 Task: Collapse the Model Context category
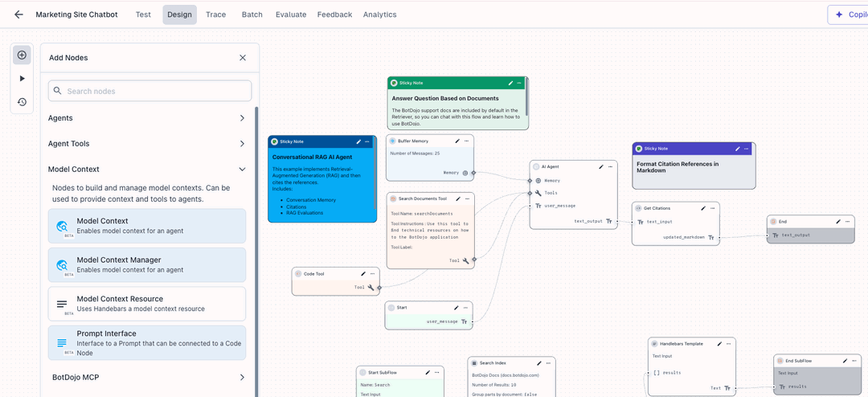point(147,169)
